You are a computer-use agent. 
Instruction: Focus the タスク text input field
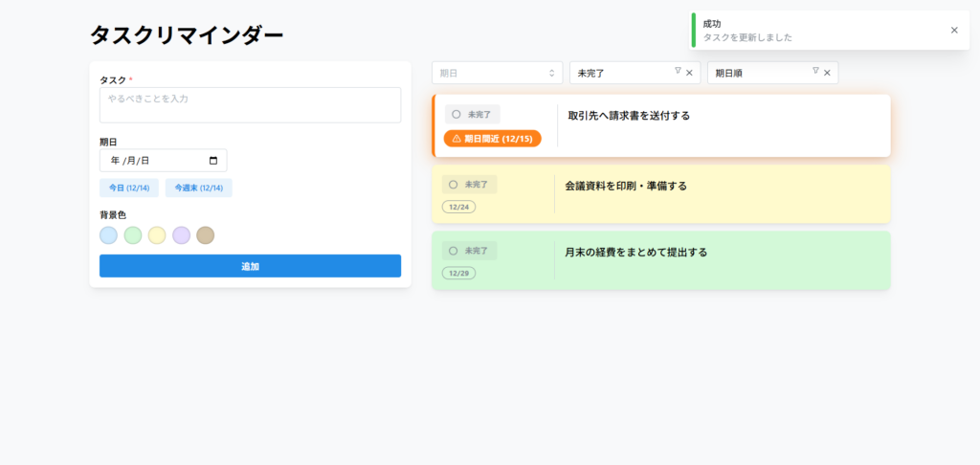(250, 105)
